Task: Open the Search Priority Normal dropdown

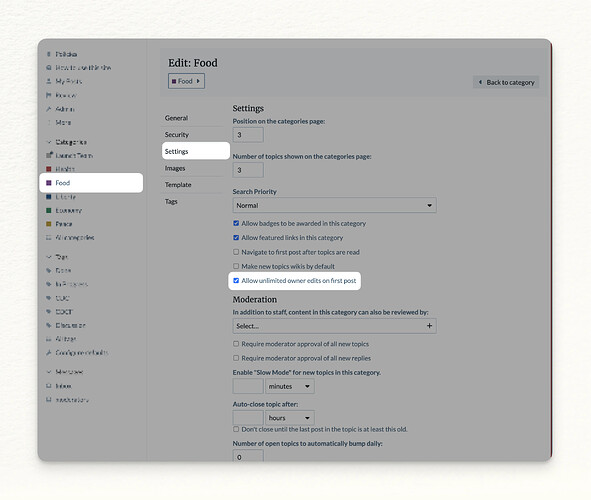Action: point(334,205)
